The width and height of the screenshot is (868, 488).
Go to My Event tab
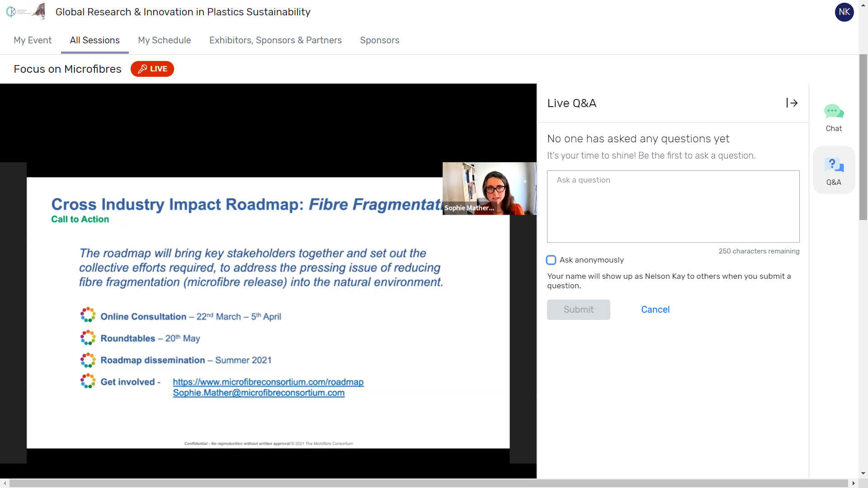pyautogui.click(x=33, y=40)
